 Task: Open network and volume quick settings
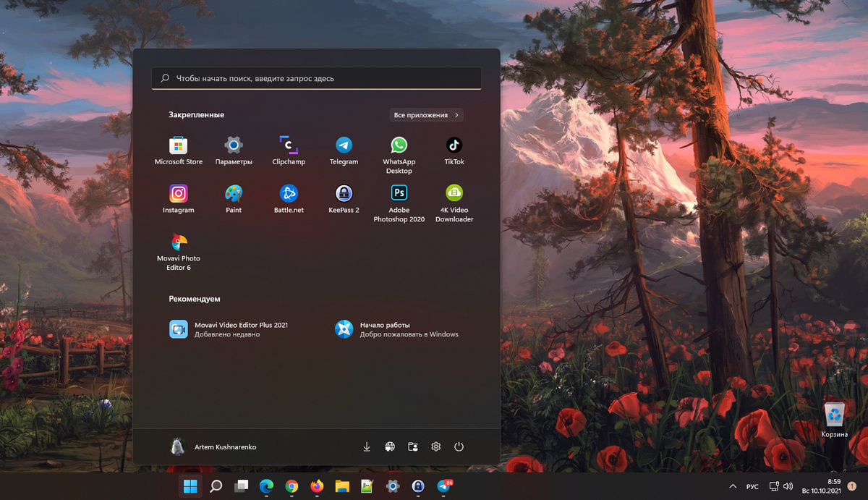pos(780,487)
